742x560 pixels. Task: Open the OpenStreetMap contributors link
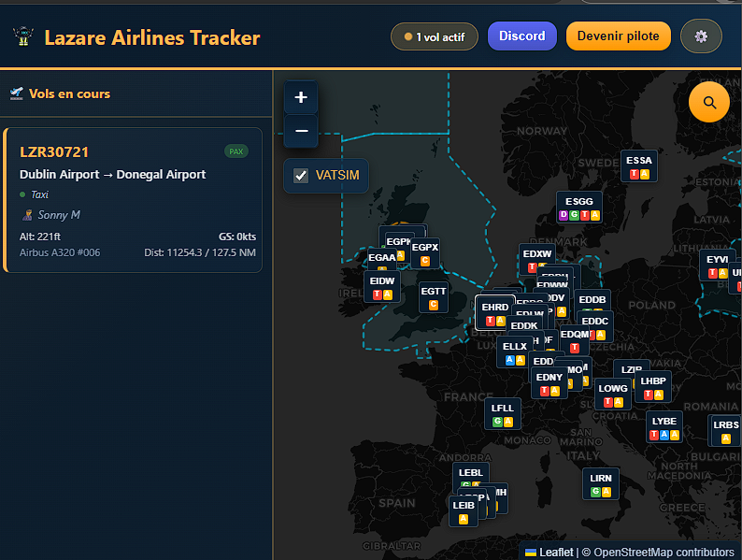(x=664, y=553)
